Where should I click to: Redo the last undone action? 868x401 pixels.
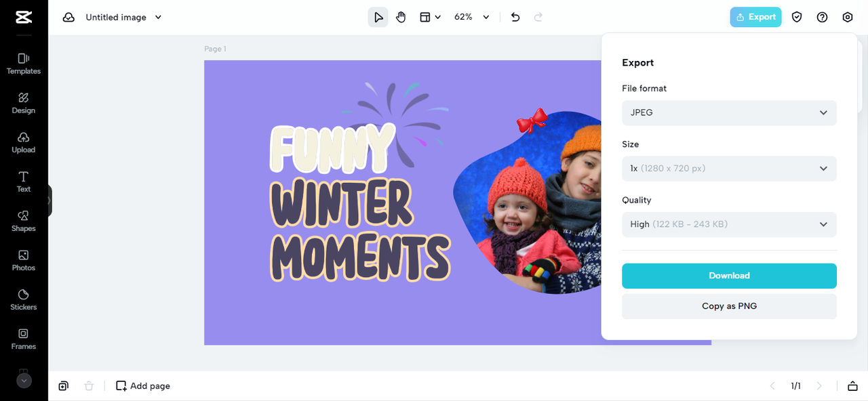click(x=538, y=18)
